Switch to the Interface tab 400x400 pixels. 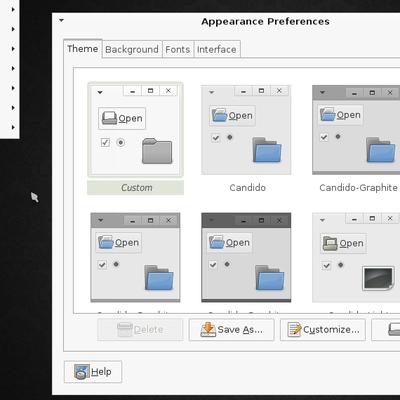tap(217, 49)
